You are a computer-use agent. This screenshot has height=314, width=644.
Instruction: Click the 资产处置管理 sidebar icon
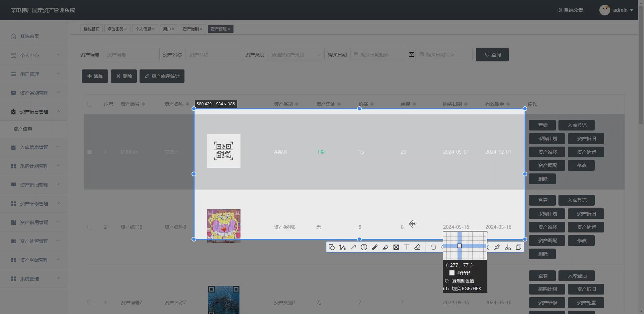click(13, 241)
